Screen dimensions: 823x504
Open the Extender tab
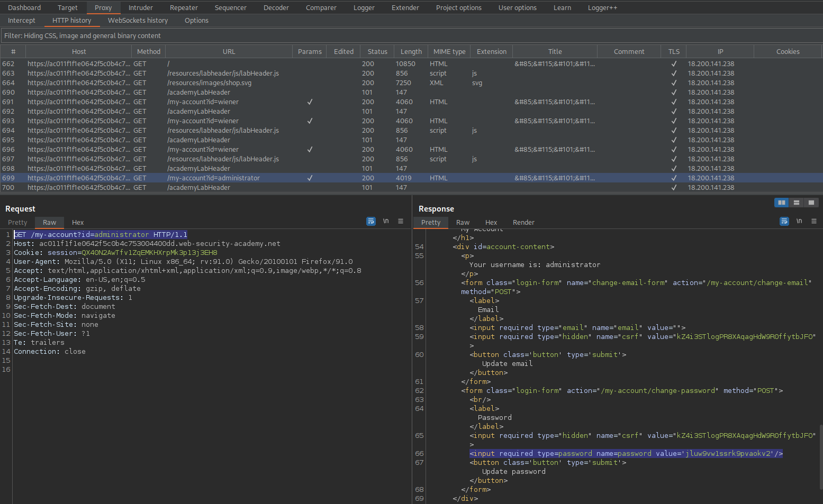pyautogui.click(x=405, y=7)
